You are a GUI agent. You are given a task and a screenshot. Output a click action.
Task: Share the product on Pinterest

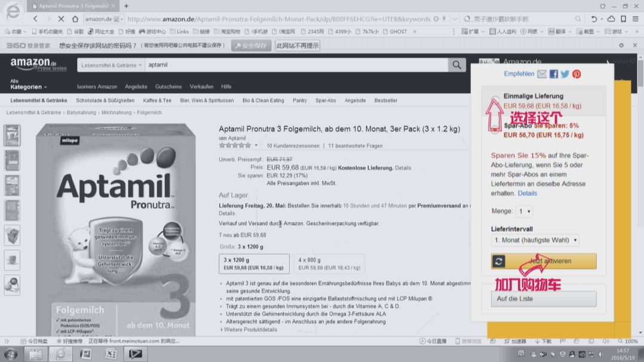click(576, 74)
